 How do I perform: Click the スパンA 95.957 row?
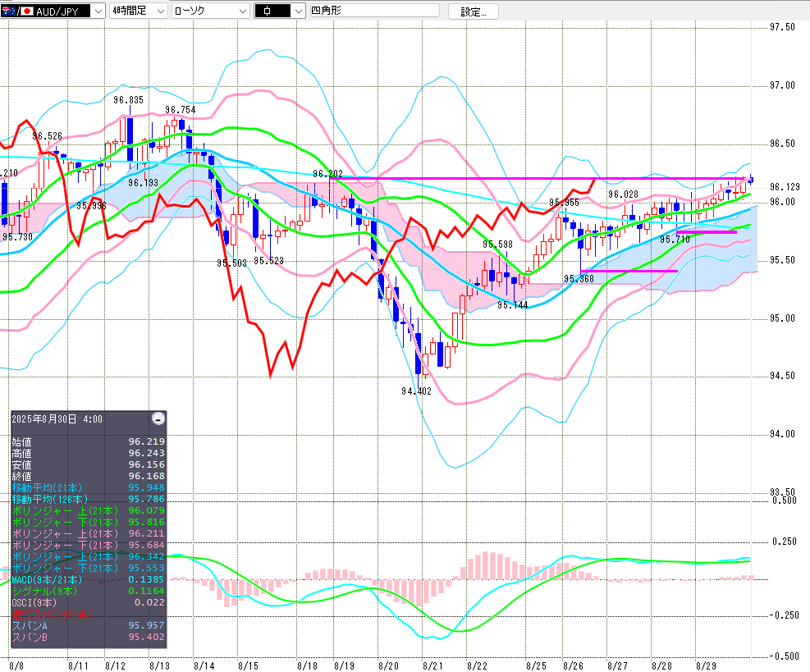click(89, 625)
